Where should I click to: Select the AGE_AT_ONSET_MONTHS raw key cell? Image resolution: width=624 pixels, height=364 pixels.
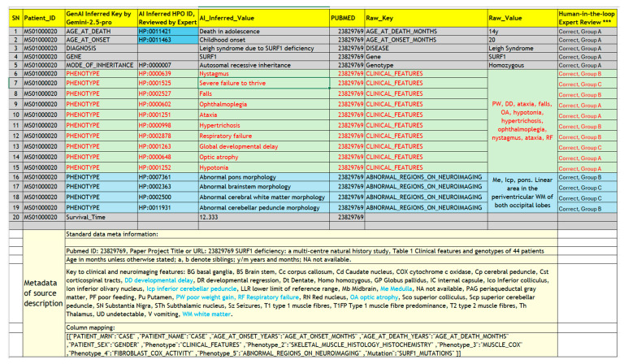(426, 40)
